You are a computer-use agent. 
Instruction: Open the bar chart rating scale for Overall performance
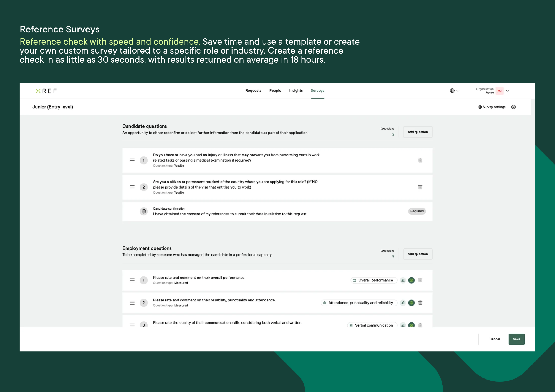pyautogui.click(x=403, y=280)
